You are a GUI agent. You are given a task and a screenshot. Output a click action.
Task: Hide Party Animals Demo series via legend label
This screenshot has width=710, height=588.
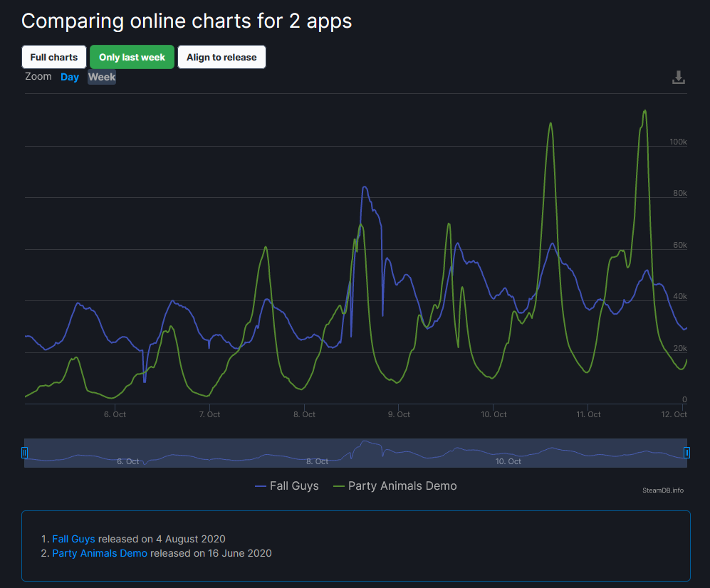(402, 486)
